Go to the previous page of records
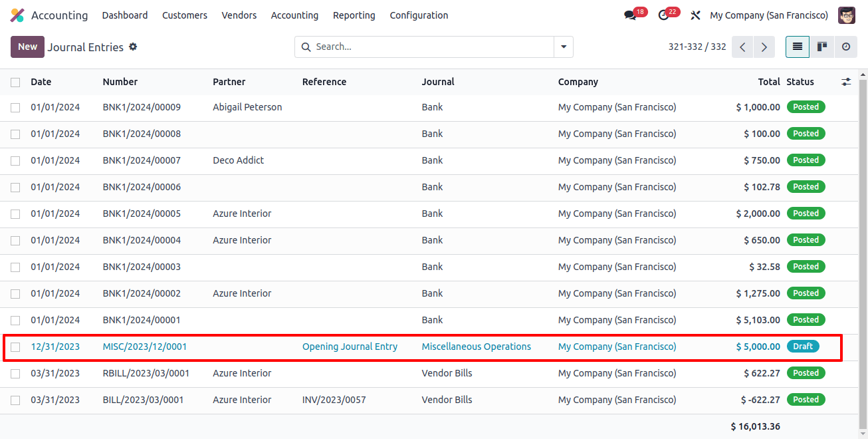Image resolution: width=868 pixels, height=439 pixels. (x=742, y=47)
